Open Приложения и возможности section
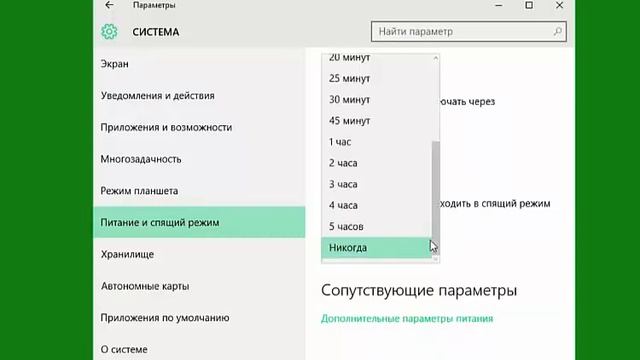Viewport: 640px width, 360px height. (199, 127)
